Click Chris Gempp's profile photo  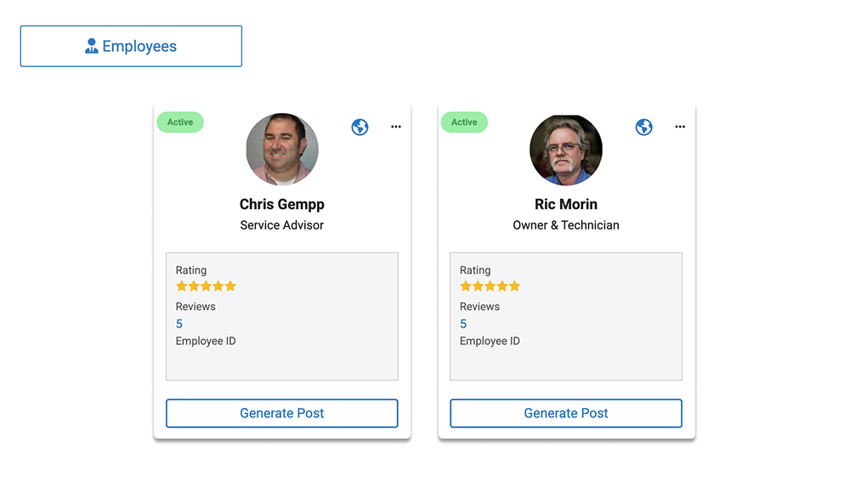(x=282, y=150)
